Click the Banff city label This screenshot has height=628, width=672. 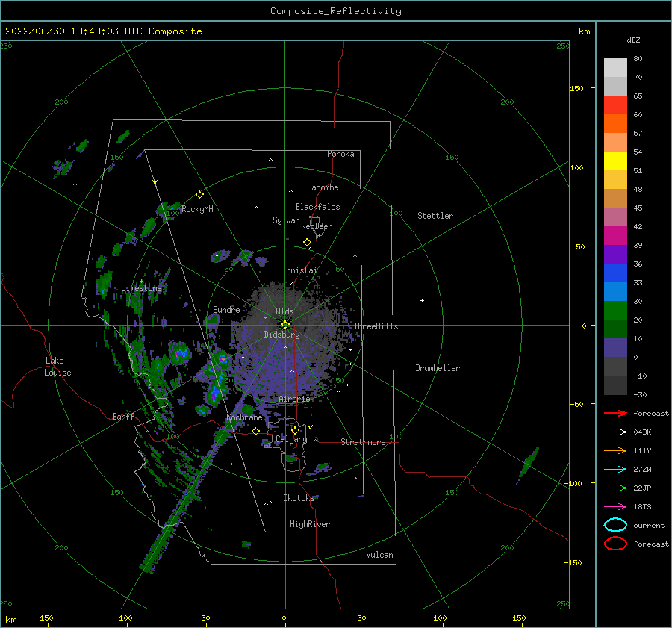(123, 416)
